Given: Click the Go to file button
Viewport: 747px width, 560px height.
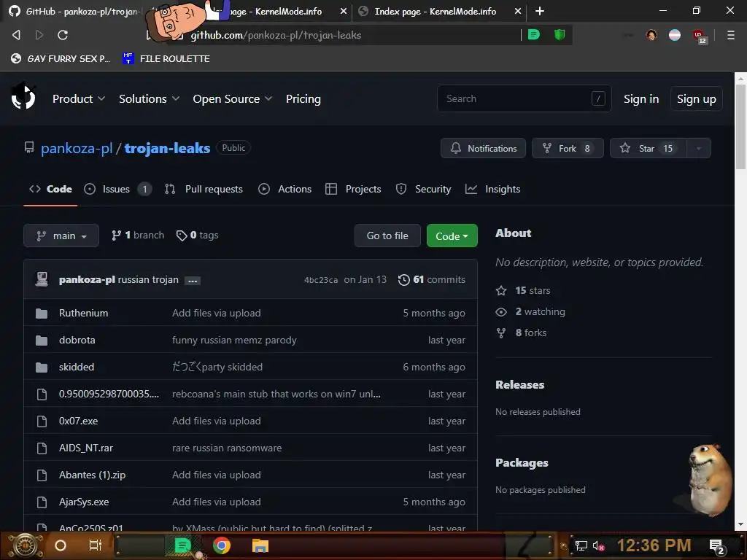Looking at the screenshot, I should (387, 236).
